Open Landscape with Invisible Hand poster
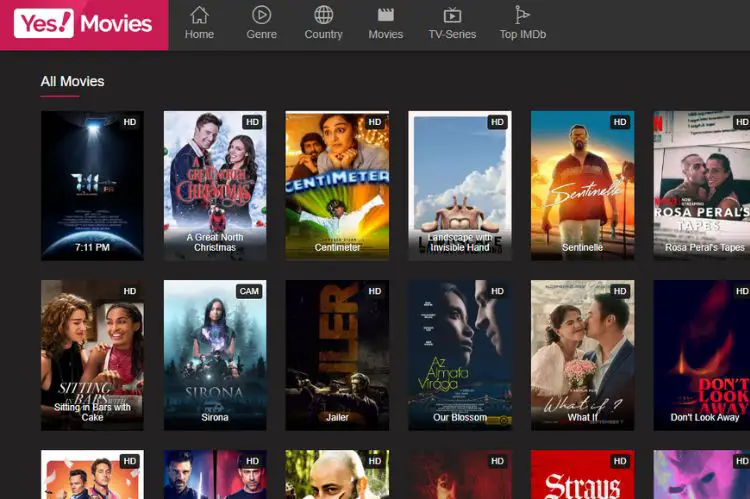Viewport: 750px width, 499px height. (460, 186)
